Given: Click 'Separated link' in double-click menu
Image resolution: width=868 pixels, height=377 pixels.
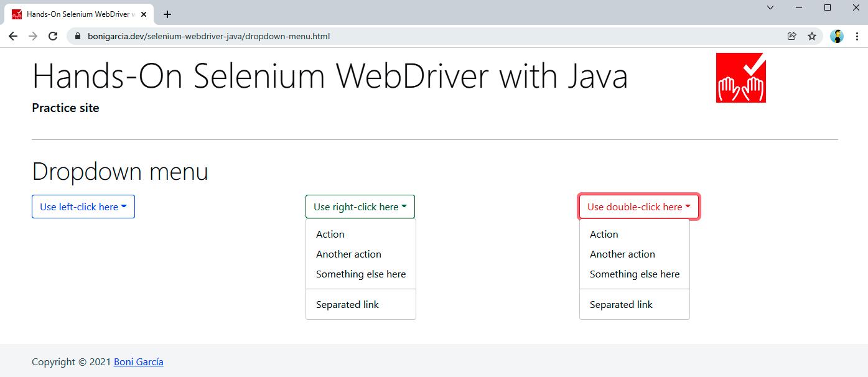Looking at the screenshot, I should point(621,305).
